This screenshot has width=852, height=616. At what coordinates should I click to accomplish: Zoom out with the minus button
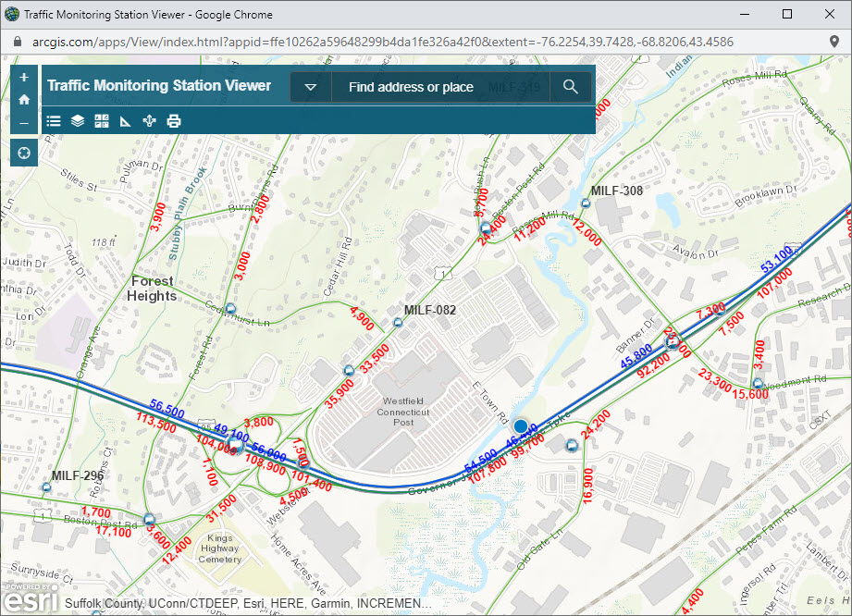[24, 123]
